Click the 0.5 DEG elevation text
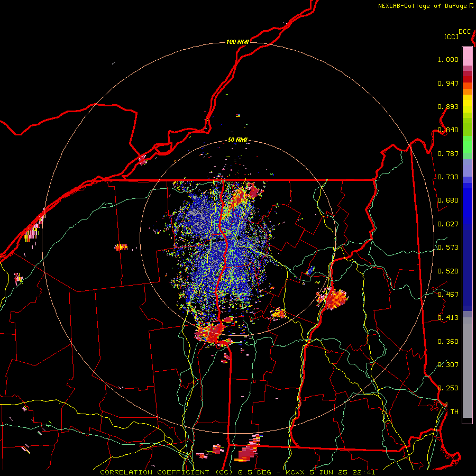 255,472
